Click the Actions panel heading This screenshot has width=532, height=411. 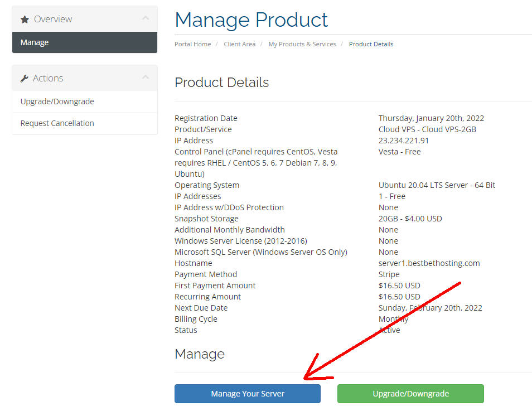coord(48,79)
